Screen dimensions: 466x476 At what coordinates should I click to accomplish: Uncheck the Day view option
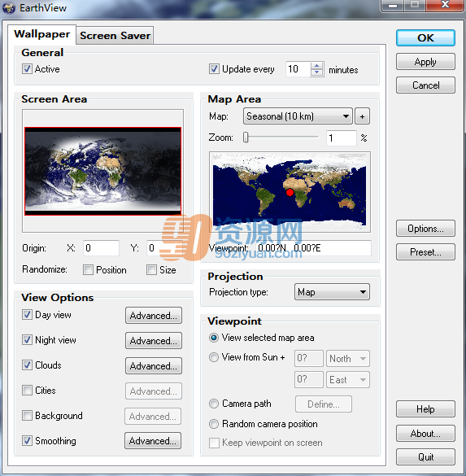pos(27,315)
